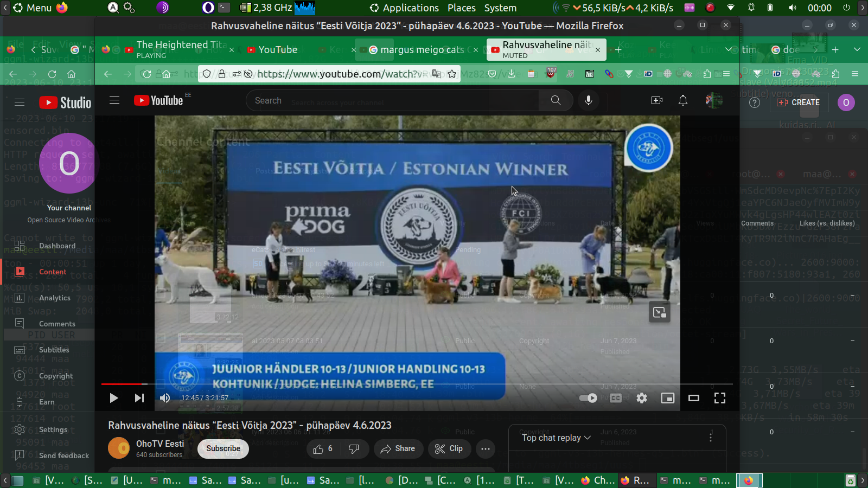Subscribe to the OhoTV Eesti channel
This screenshot has height=488, width=868.
tap(223, 448)
